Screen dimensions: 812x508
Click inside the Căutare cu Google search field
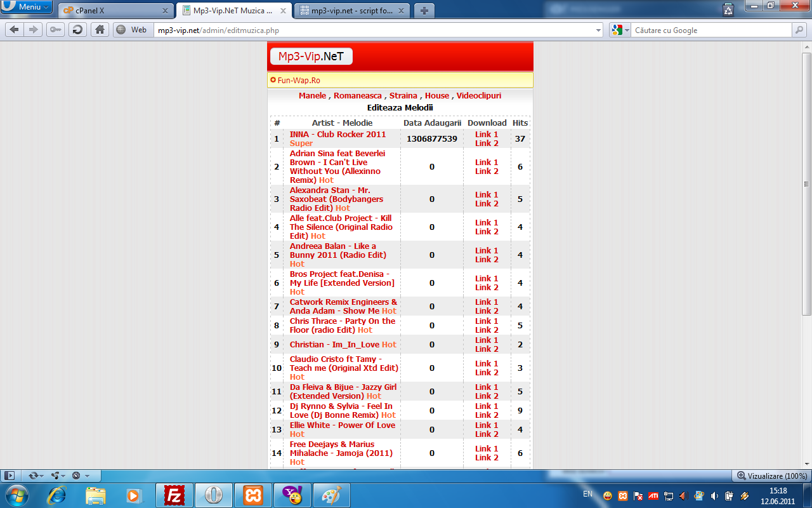(x=710, y=30)
